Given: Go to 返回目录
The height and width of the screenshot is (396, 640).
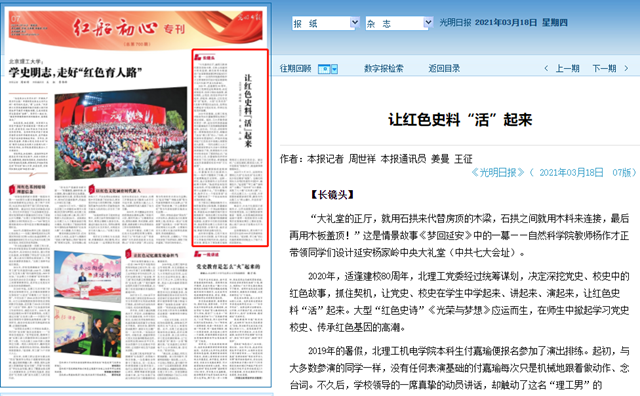Looking at the screenshot, I should 444,69.
